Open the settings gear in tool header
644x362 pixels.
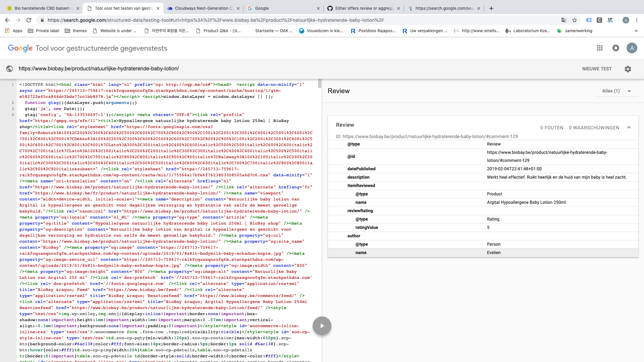[628, 69]
